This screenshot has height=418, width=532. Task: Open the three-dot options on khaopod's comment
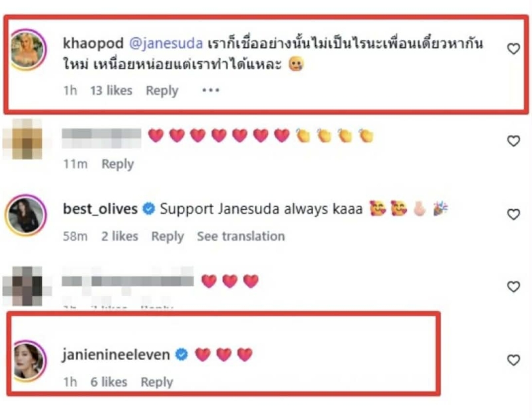point(211,91)
